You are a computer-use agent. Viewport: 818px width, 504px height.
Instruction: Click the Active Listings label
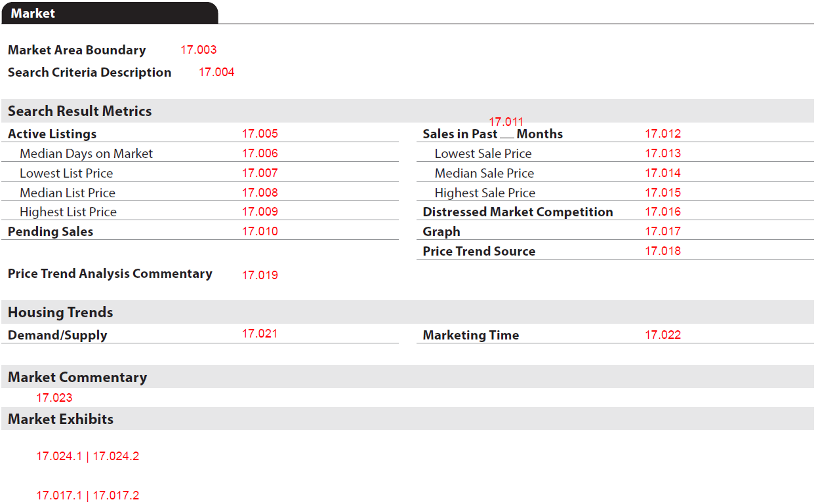(52, 134)
